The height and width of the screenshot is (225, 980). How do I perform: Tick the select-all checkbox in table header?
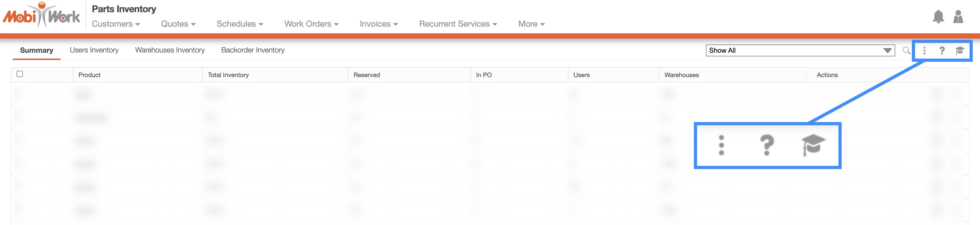(20, 74)
